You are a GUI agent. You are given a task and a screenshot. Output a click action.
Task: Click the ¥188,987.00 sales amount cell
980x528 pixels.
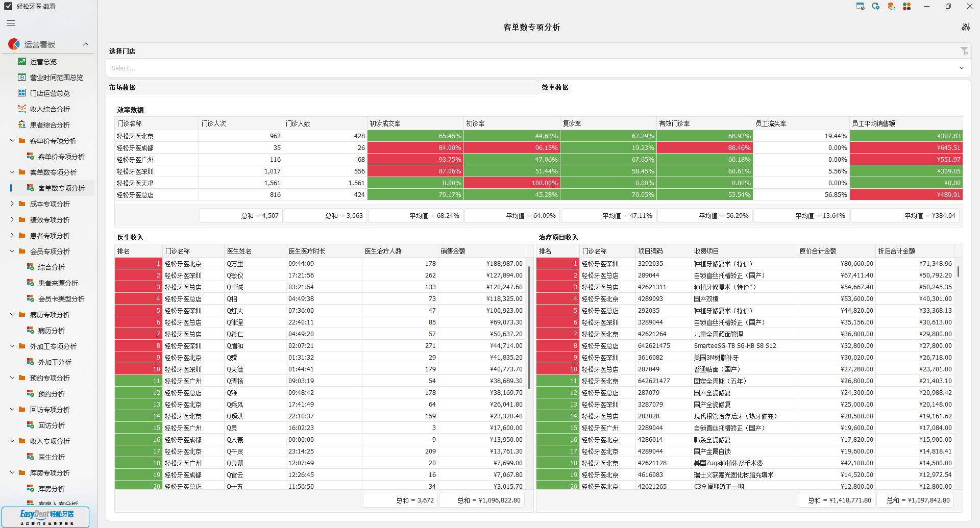coord(481,264)
